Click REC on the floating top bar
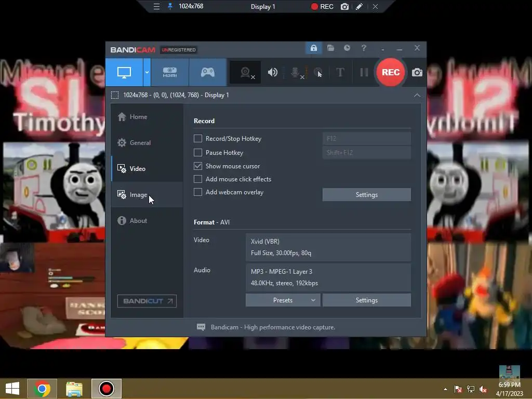532x399 pixels. [322, 6]
